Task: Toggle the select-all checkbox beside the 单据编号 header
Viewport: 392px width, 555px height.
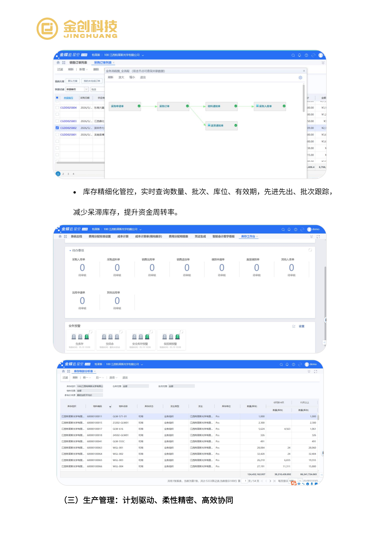Action: [57, 98]
